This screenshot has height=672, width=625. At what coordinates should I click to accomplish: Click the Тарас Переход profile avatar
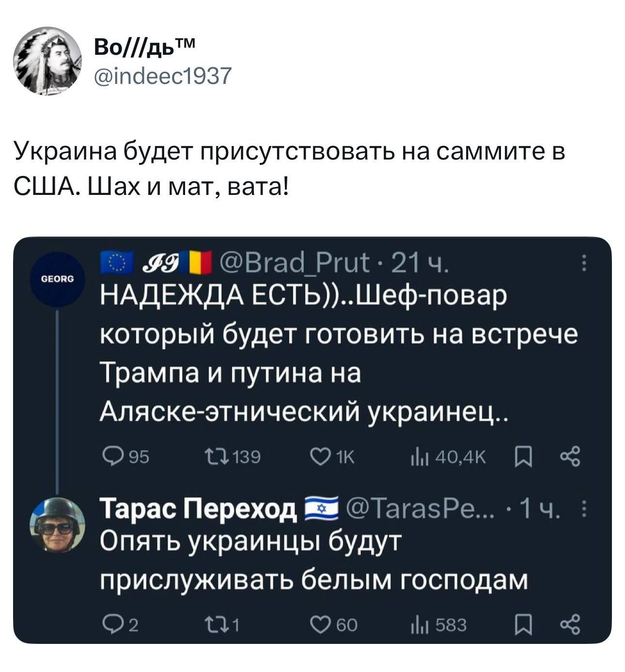tap(57, 524)
